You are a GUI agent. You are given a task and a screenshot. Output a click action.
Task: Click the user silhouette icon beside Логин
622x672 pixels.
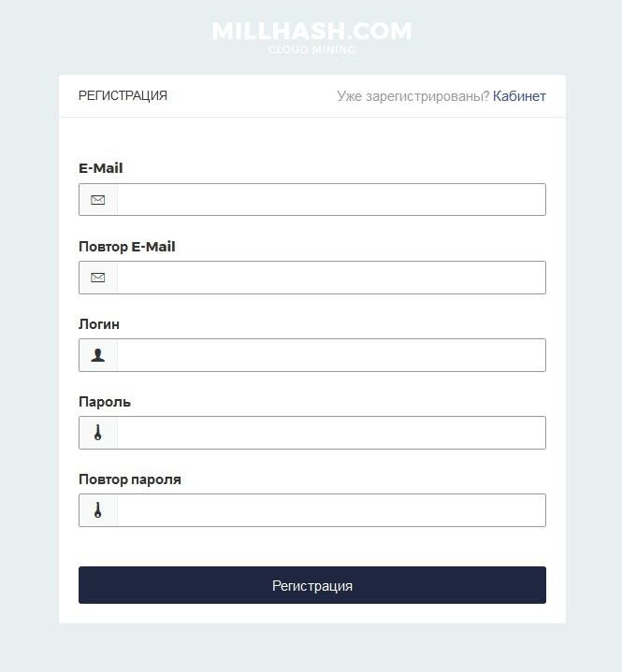pos(98,355)
